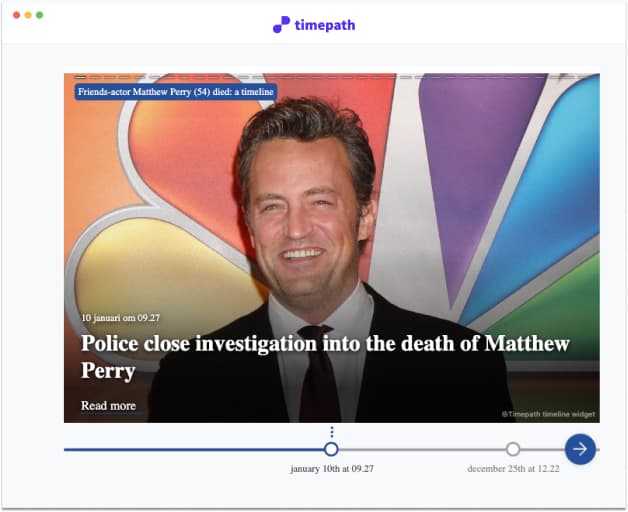Click the next arrow button on timeline
628x512 pixels.
[x=580, y=449]
